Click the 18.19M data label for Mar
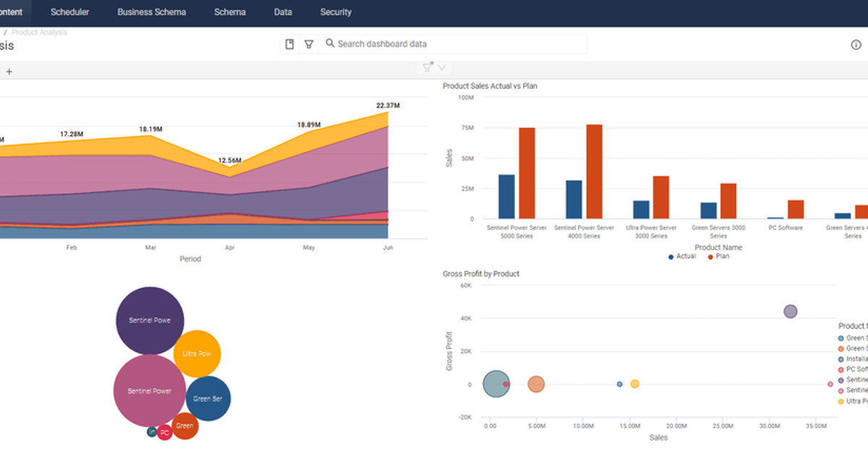This screenshot has height=454, width=868. pos(150,129)
